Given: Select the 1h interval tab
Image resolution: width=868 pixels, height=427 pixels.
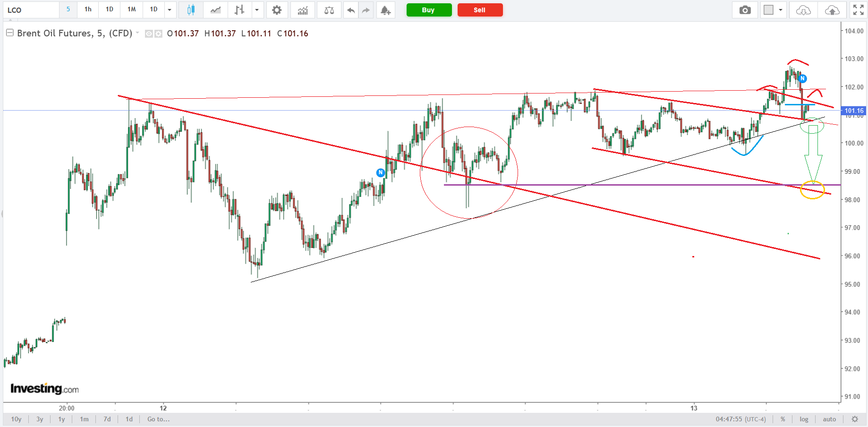Looking at the screenshot, I should [x=88, y=9].
